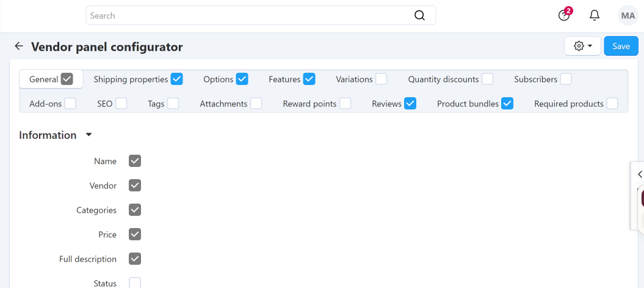Click the Vendor panel configurator title

107,47
